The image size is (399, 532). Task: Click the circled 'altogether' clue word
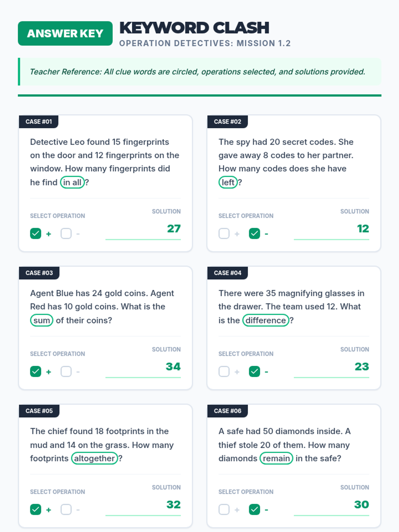(94, 458)
